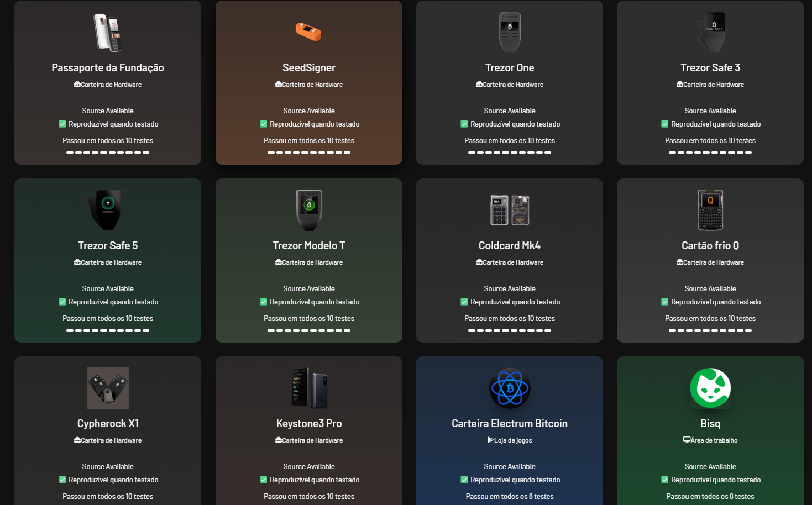Go to Keystone3 Pro title

pos(309,424)
